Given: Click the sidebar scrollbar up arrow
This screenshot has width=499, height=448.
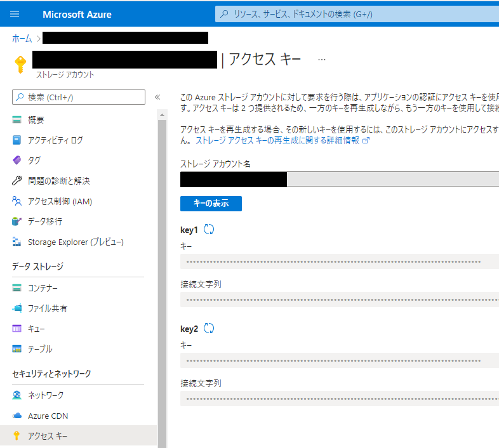Looking at the screenshot, I should 162,115.
